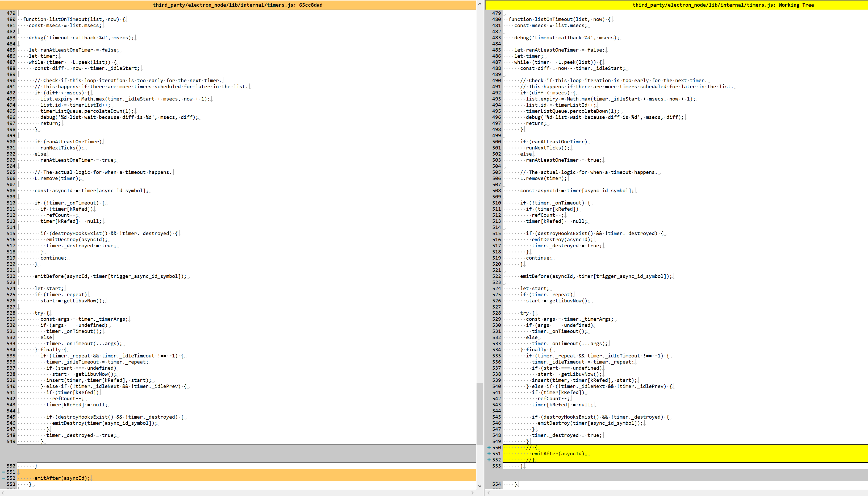Click line number 479 in the left pane

click(11, 13)
